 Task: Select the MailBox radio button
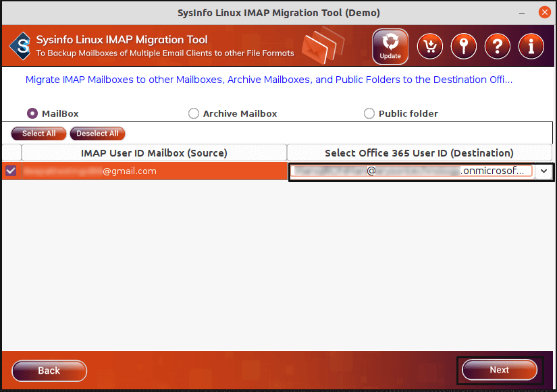(32, 113)
